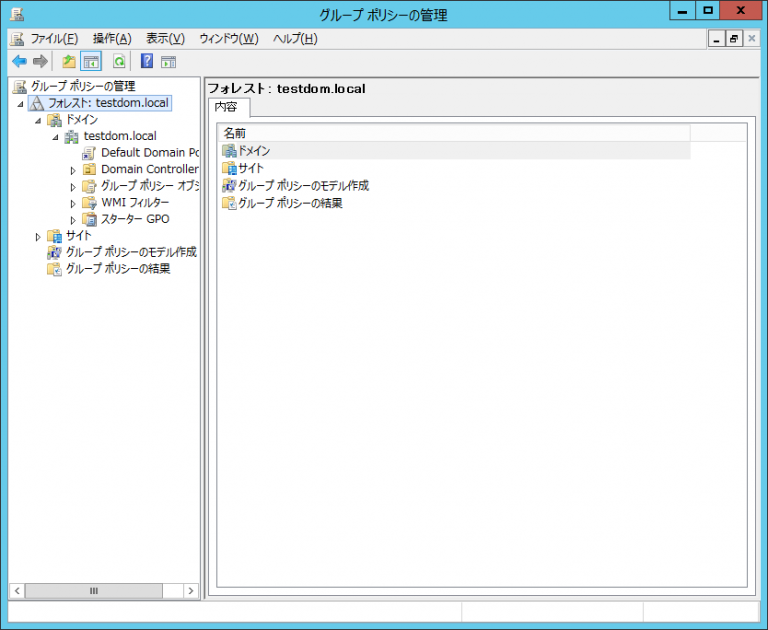Image resolution: width=768 pixels, height=630 pixels.
Task: Click the サイト icon in the contents list
Action: [229, 169]
